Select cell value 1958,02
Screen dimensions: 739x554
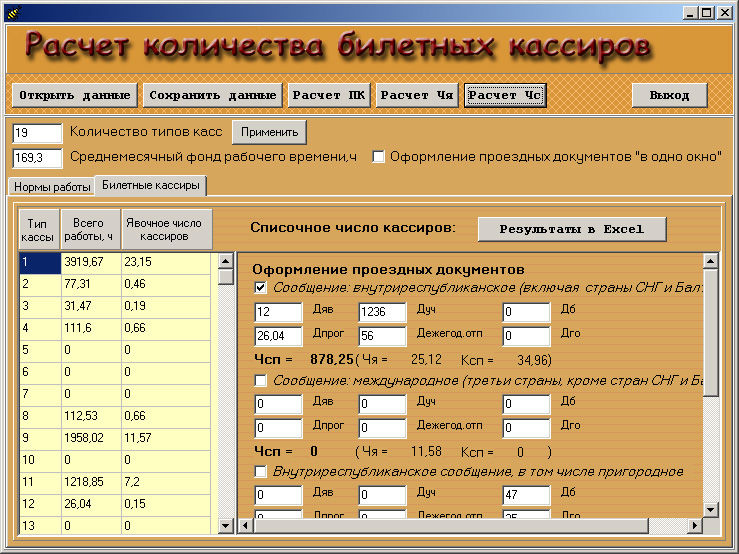coord(91,439)
